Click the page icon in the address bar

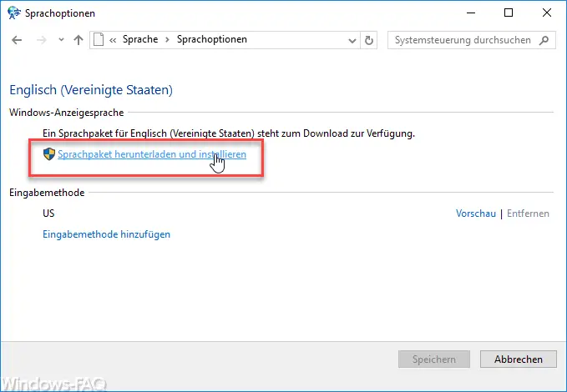pyautogui.click(x=99, y=39)
